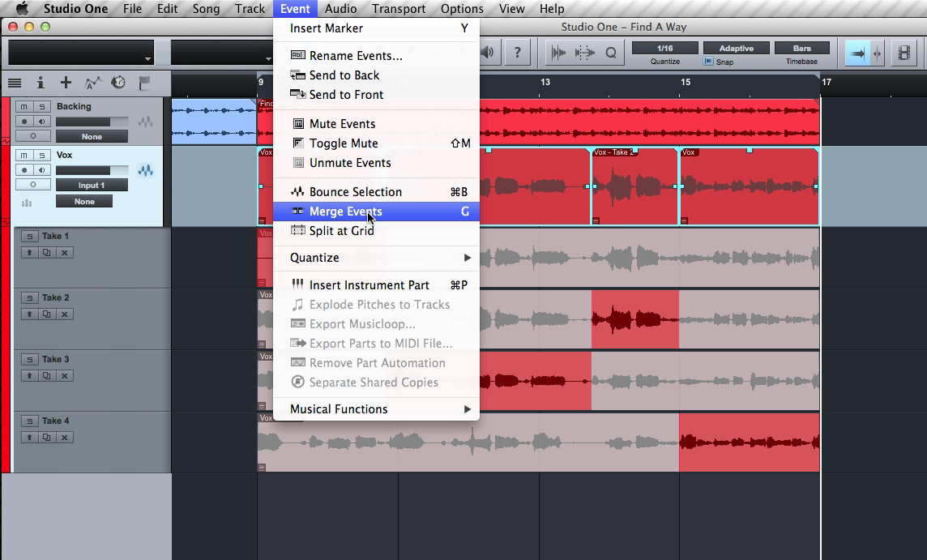
Task: Arm the Vox track for recording
Action: [25, 169]
